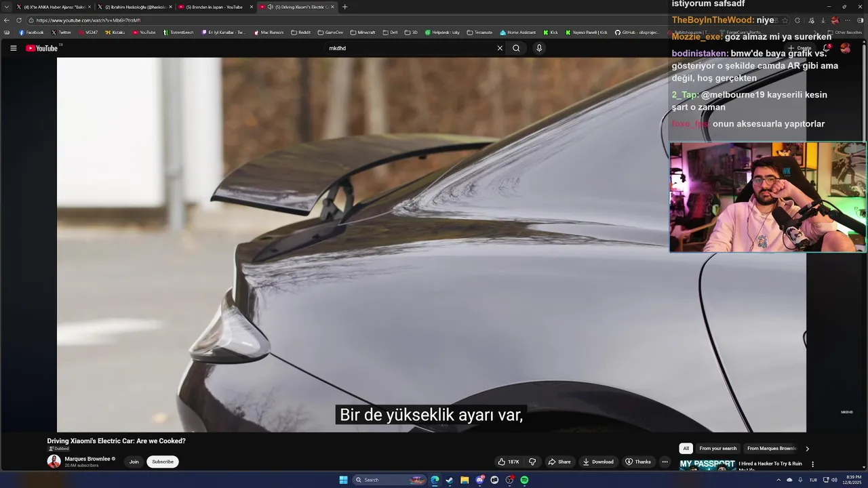
Task: Select the From your search chip
Action: click(717, 448)
